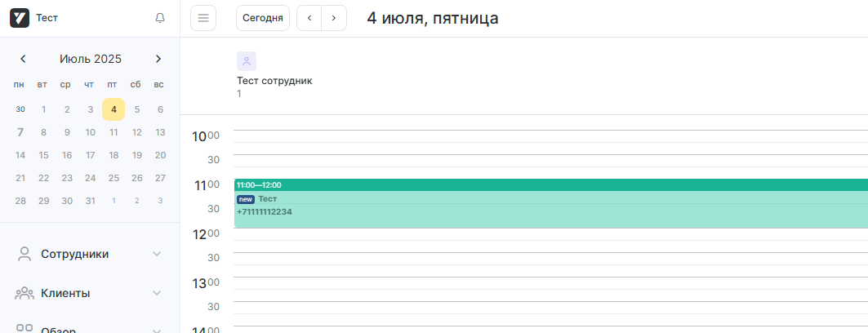
Task: Click the Клиенты group icon
Action: (x=24, y=293)
